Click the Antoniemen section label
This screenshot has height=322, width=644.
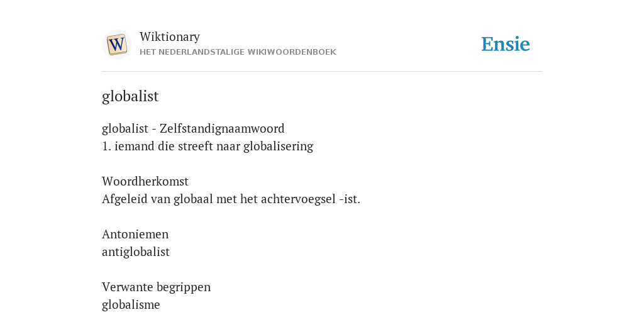point(135,234)
